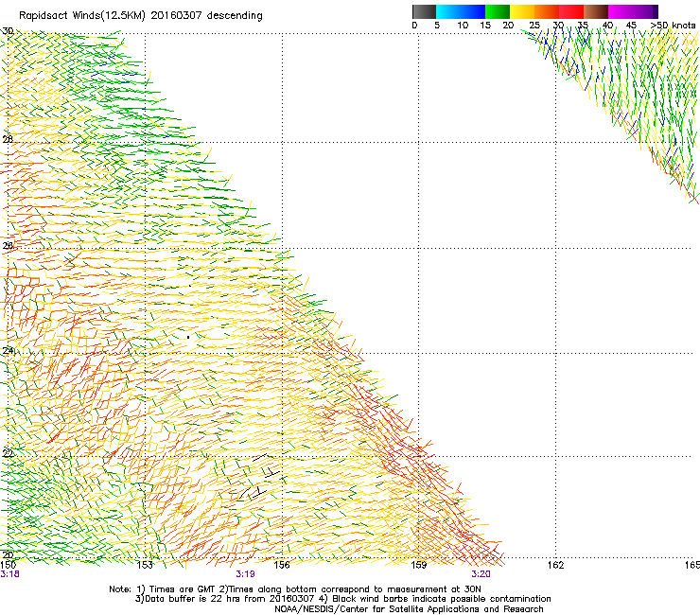Click the black contaminated wind barbs near 22N
This screenshot has width=700, height=615.
pyautogui.click(x=261, y=477)
